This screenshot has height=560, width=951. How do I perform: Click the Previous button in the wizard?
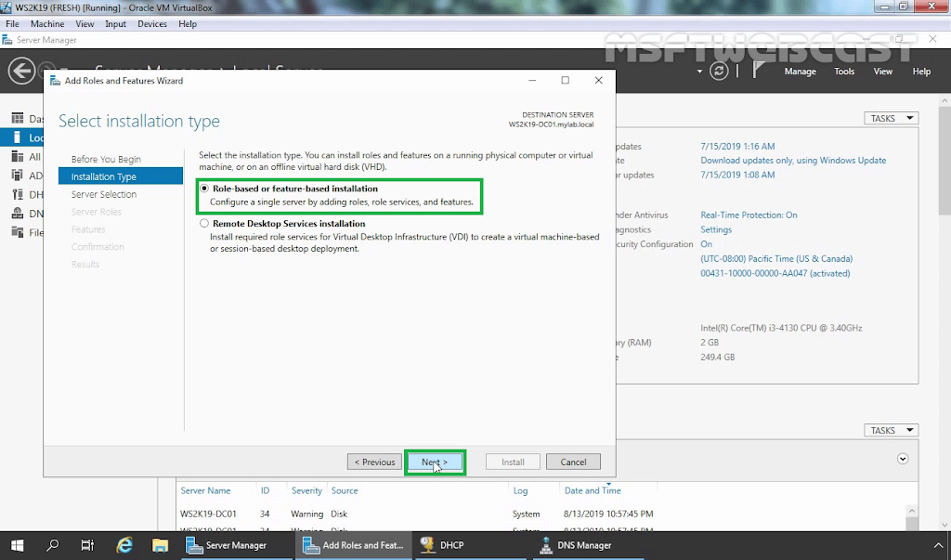click(x=374, y=462)
